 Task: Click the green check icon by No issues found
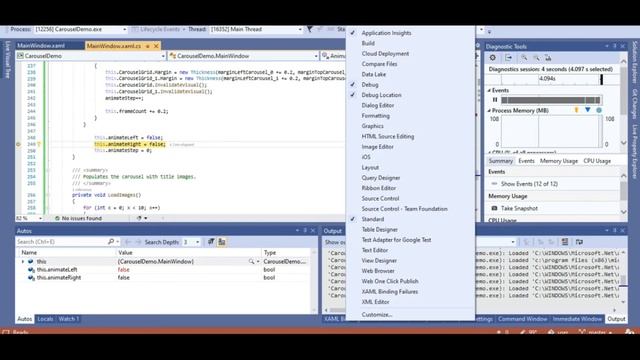point(58,218)
